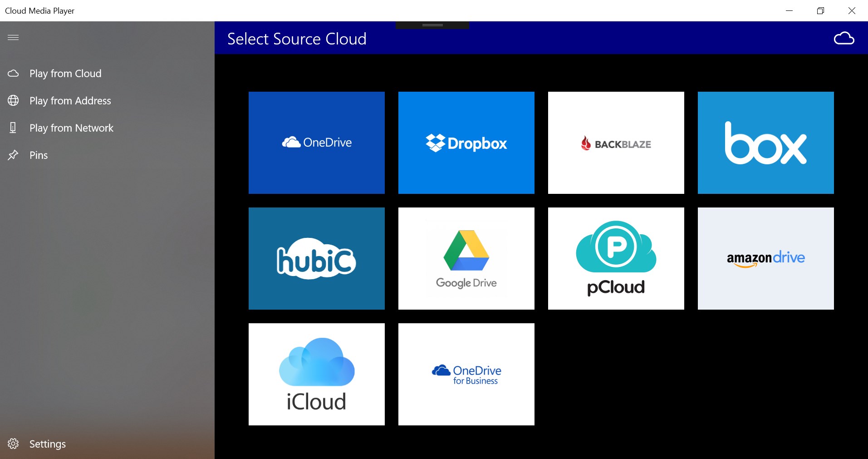Select Play from Network in sidebar
868x459 pixels.
(x=107, y=128)
